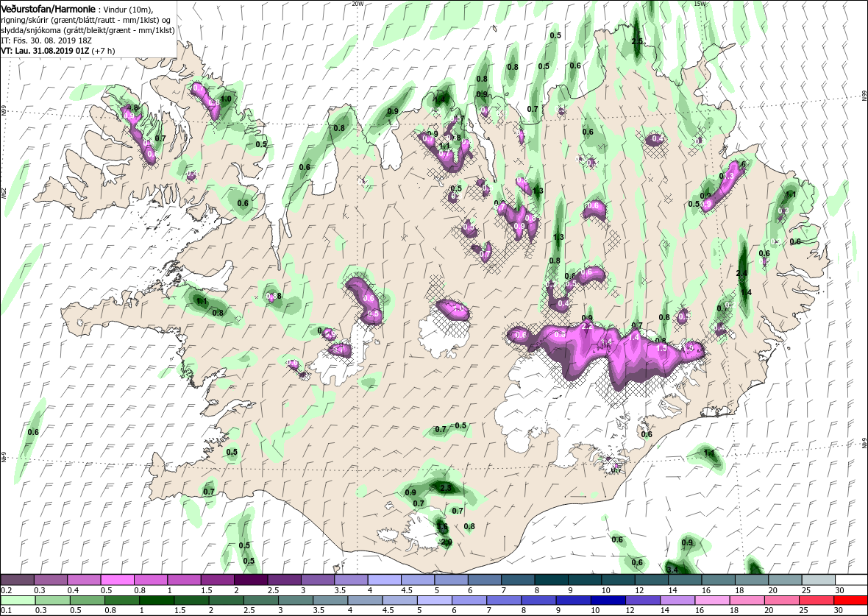868x616 pixels.
Task: Click the palest green 0.1 swatch in the rain legend
Action: 17,601
